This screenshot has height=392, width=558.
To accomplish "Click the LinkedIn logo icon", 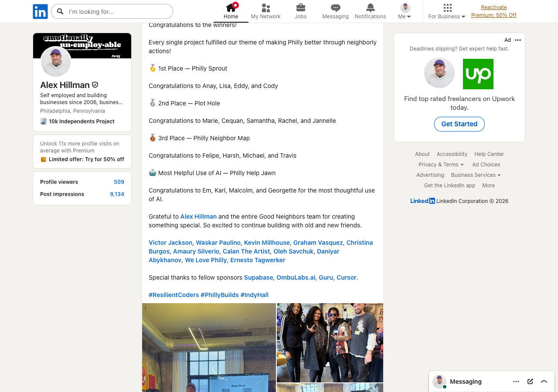I will tap(40, 11).
